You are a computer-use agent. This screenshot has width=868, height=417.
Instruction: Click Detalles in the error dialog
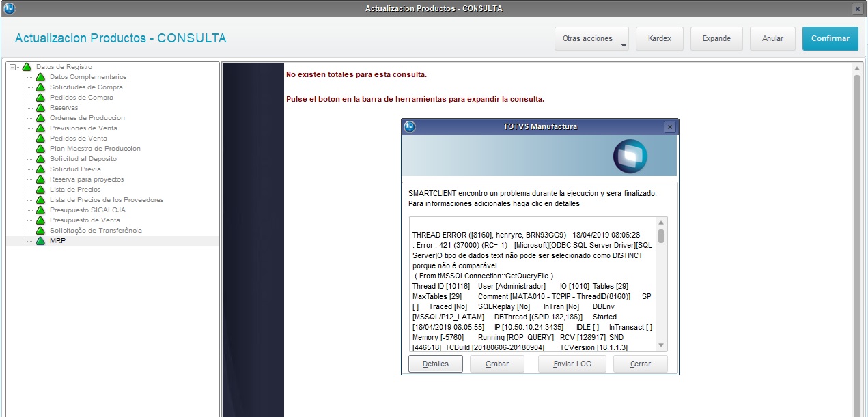(436, 364)
